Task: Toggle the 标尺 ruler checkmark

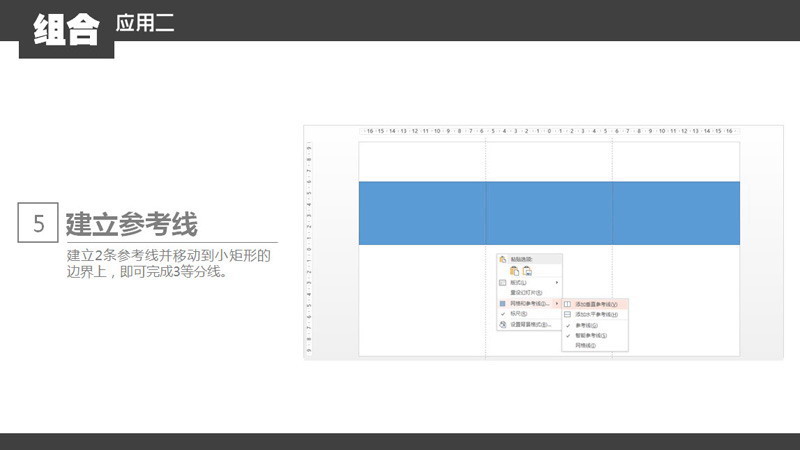Action: click(503, 314)
